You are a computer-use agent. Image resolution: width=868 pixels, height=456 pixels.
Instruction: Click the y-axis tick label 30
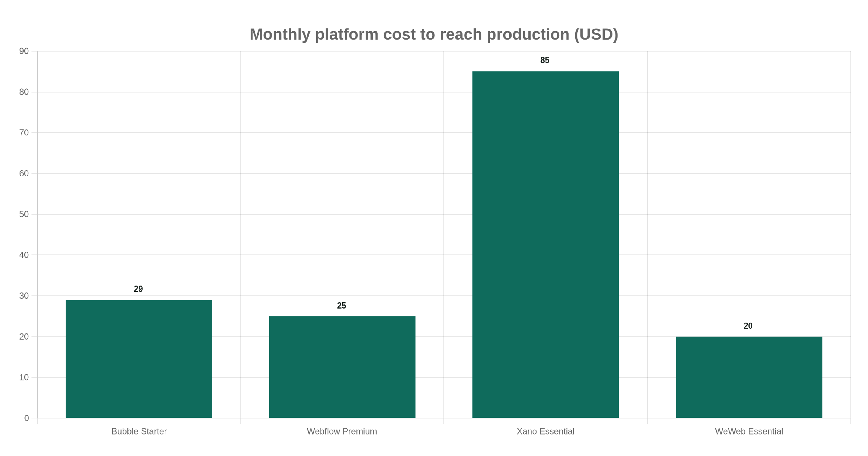tap(24, 296)
